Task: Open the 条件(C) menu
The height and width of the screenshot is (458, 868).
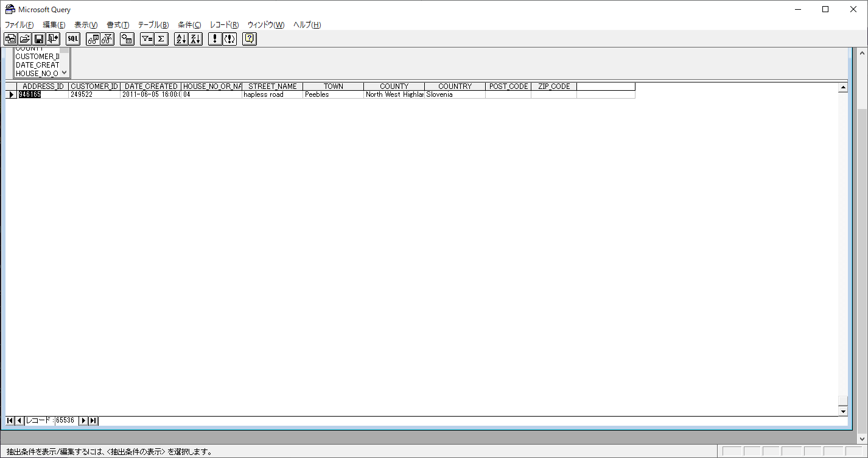Action: coord(189,25)
